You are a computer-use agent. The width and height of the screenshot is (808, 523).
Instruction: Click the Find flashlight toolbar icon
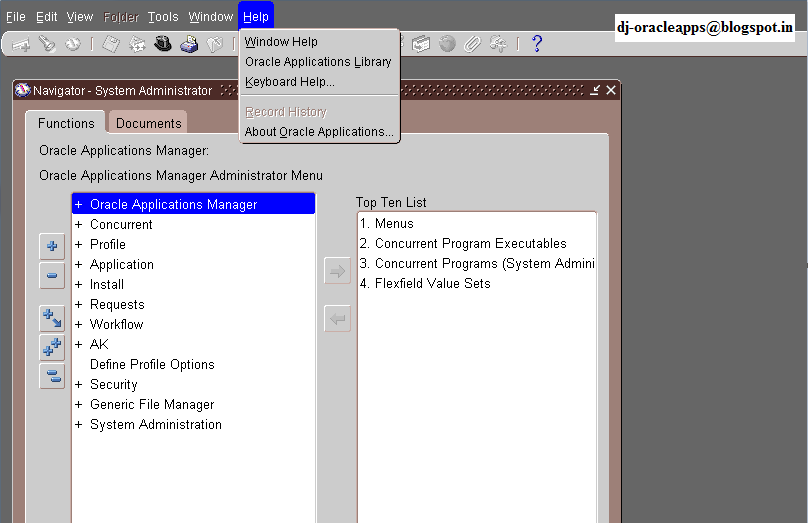47,44
